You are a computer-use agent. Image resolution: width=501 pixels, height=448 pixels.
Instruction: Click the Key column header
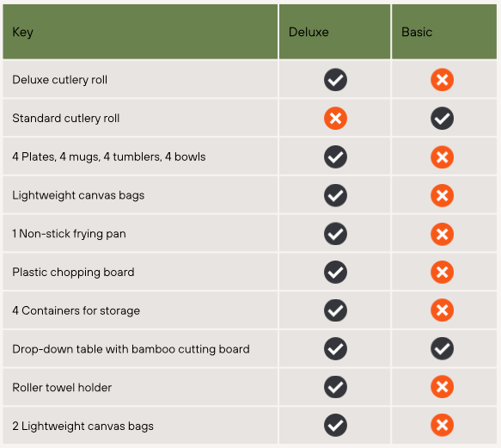coord(140,32)
